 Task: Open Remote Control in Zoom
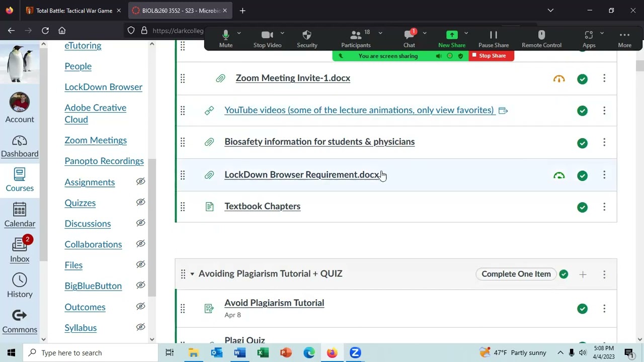(x=541, y=39)
